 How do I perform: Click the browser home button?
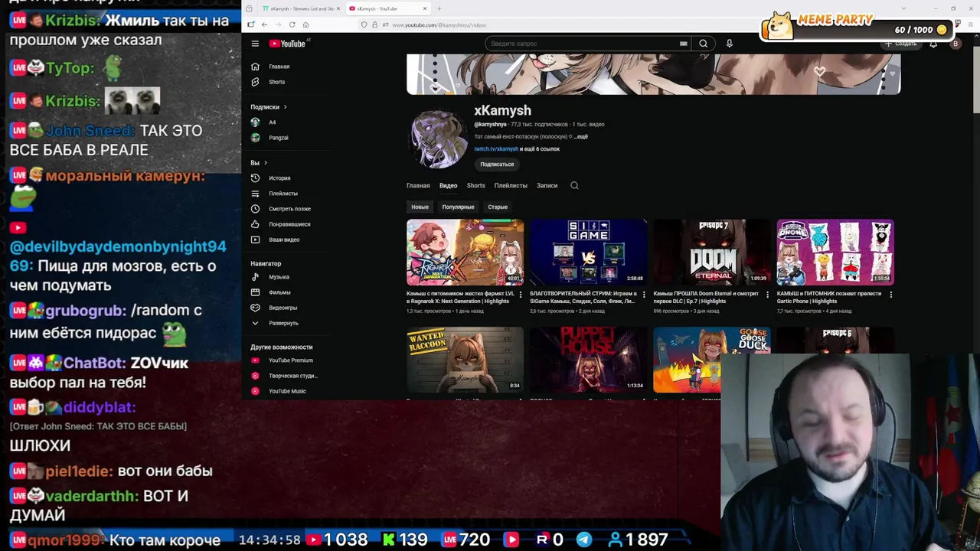(x=305, y=24)
